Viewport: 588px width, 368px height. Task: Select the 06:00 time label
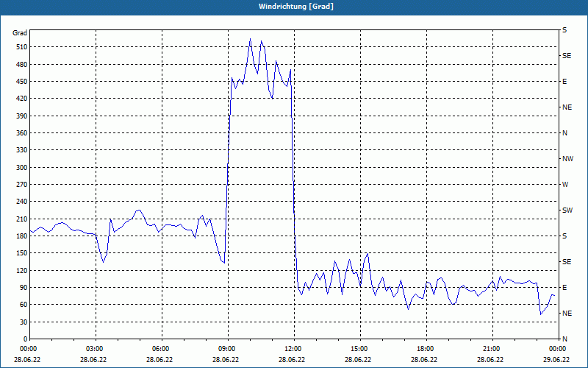(x=159, y=349)
